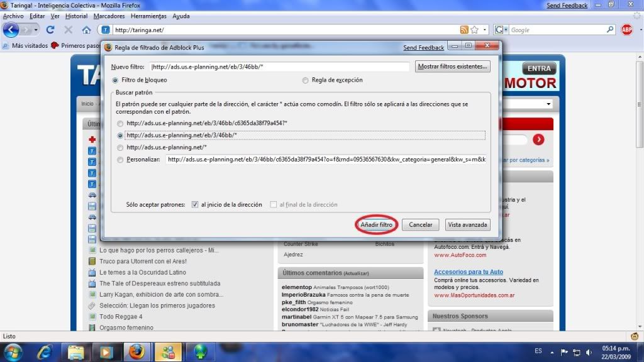Click the Inicio tab on Taringa page
This screenshot has height=362, width=644.
coord(87,104)
